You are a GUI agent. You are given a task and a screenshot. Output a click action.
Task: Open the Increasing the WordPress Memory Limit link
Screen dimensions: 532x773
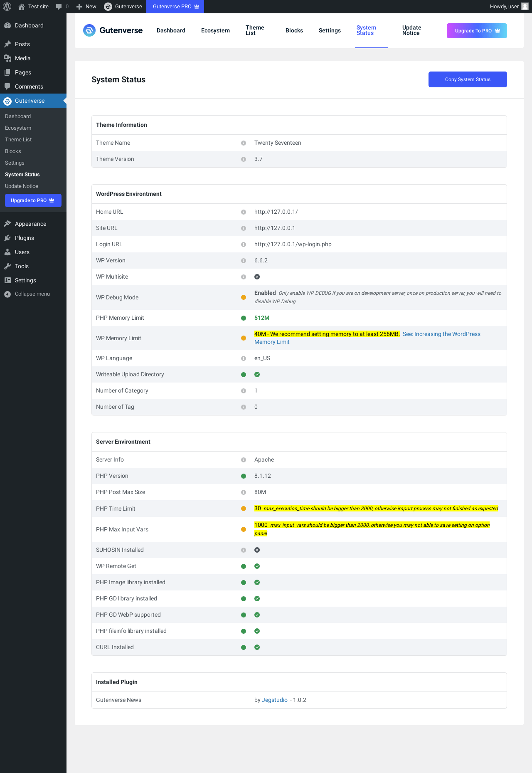[441, 334]
